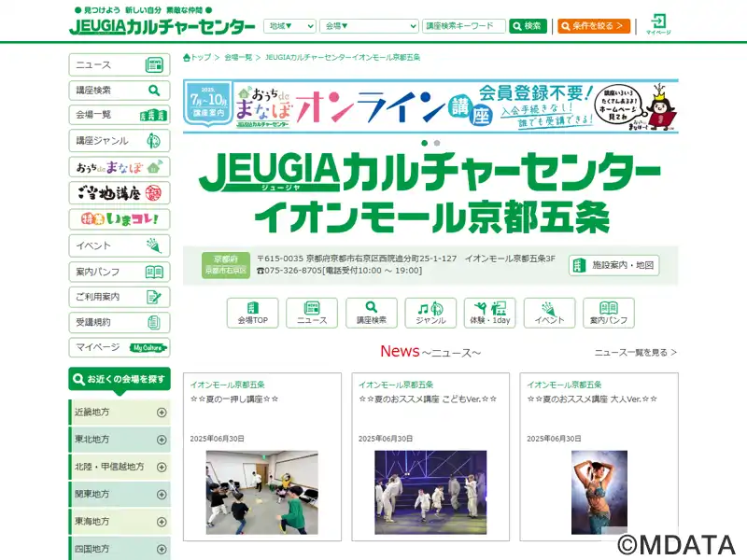The width and height of the screenshot is (747, 560).
Task: Open ご利用案内 in the left sidebar
Action: [120, 297]
